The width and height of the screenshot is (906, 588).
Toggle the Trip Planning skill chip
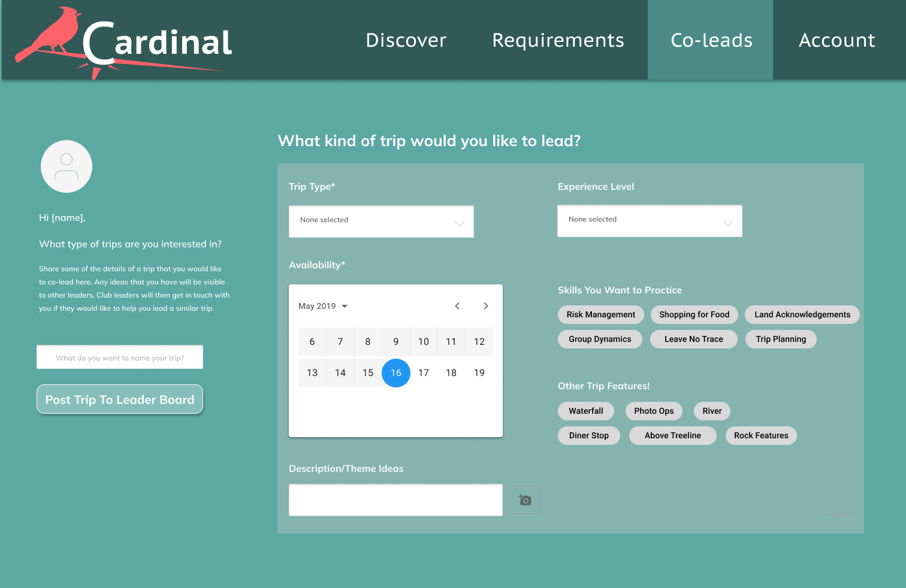click(x=781, y=339)
